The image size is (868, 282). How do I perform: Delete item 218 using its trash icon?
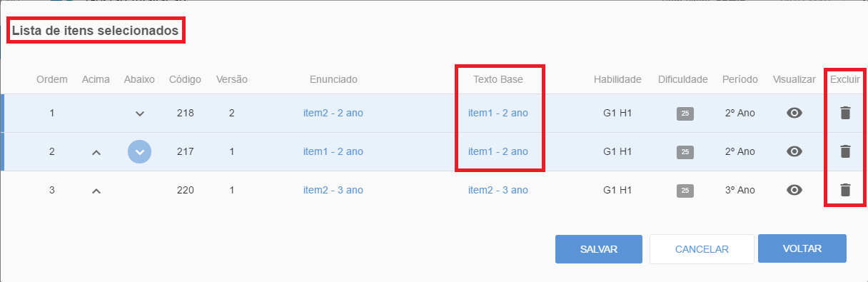(845, 113)
